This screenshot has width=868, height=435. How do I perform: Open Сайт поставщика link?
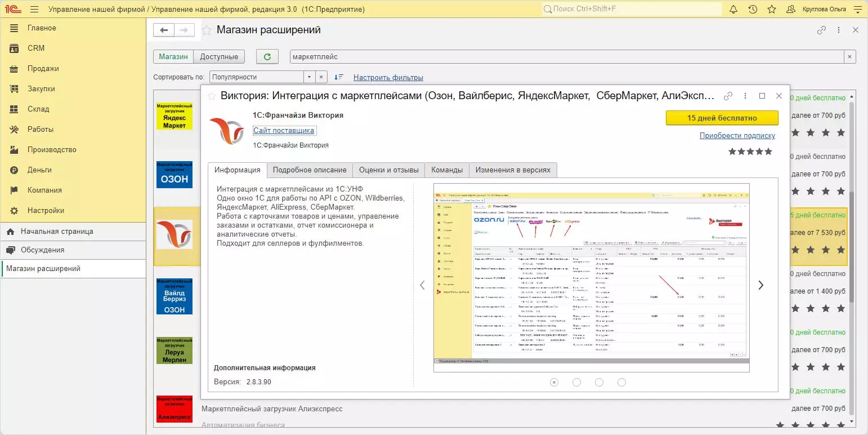pos(284,131)
